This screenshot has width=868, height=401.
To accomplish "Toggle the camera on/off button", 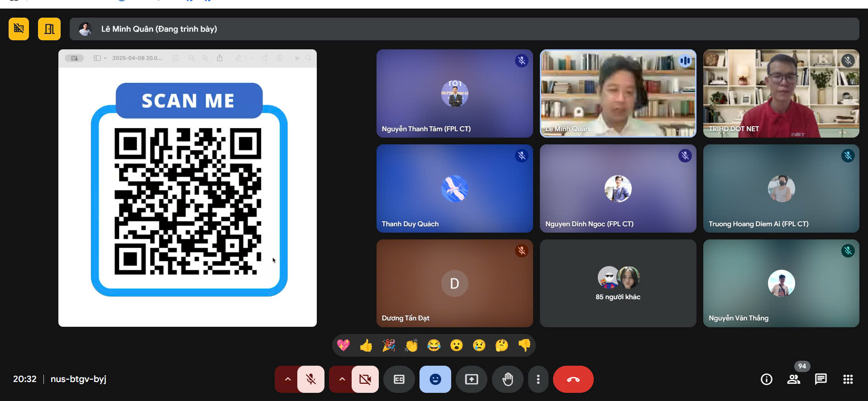I will coord(365,379).
